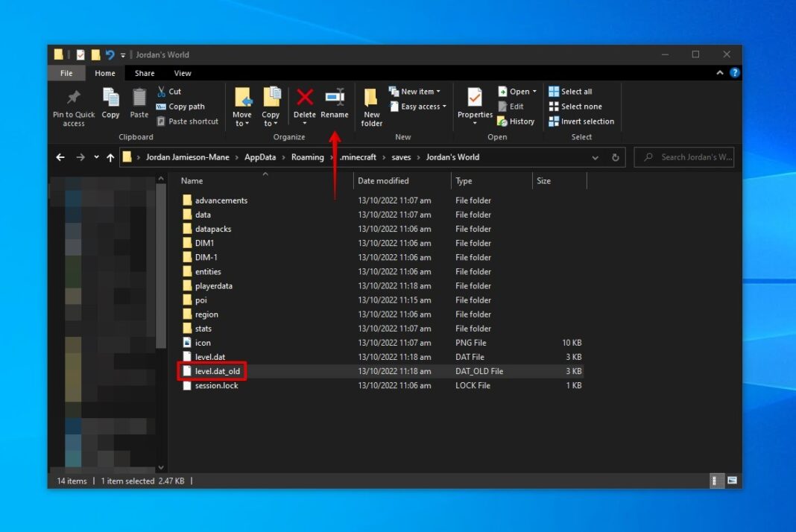The image size is (796, 532).
Task: Select the Pin to Quick access tool
Action: 72,104
